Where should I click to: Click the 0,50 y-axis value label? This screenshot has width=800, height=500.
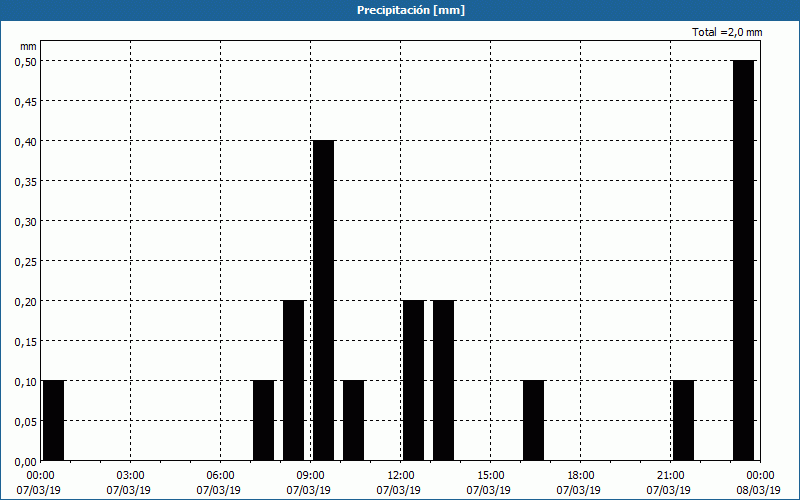coord(26,61)
